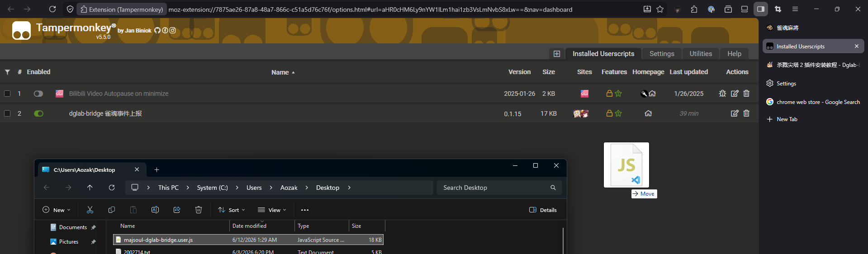Click Share icon in File Explorer toolbar
The image size is (868, 254).
[x=177, y=210]
